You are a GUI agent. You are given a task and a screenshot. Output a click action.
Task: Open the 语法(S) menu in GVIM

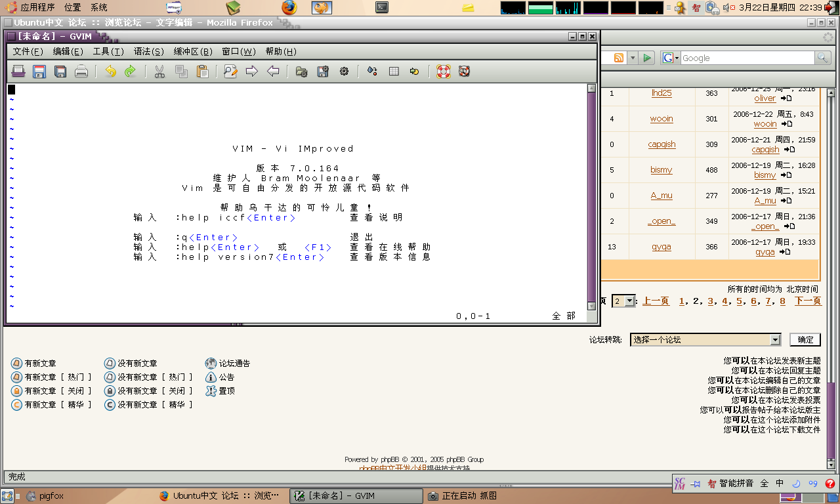(x=149, y=51)
